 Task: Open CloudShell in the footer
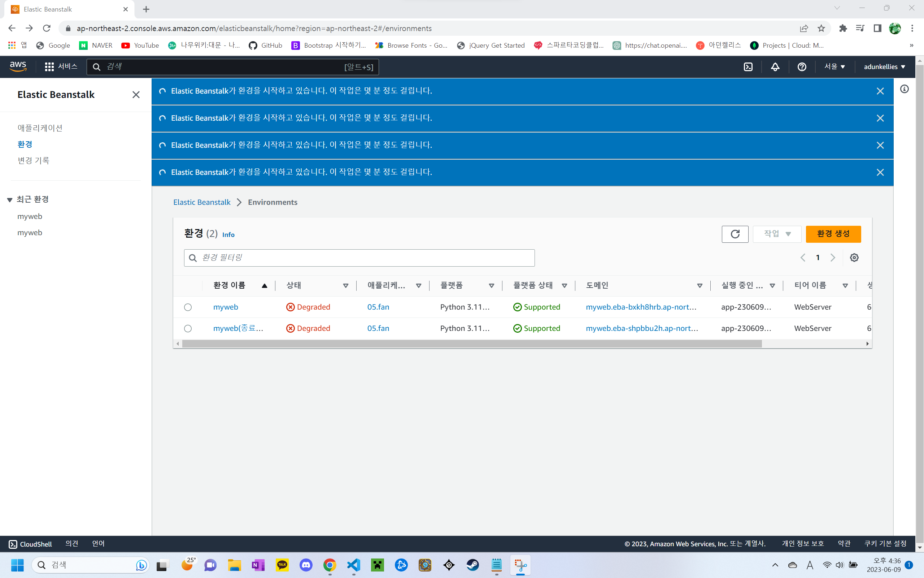click(x=30, y=544)
